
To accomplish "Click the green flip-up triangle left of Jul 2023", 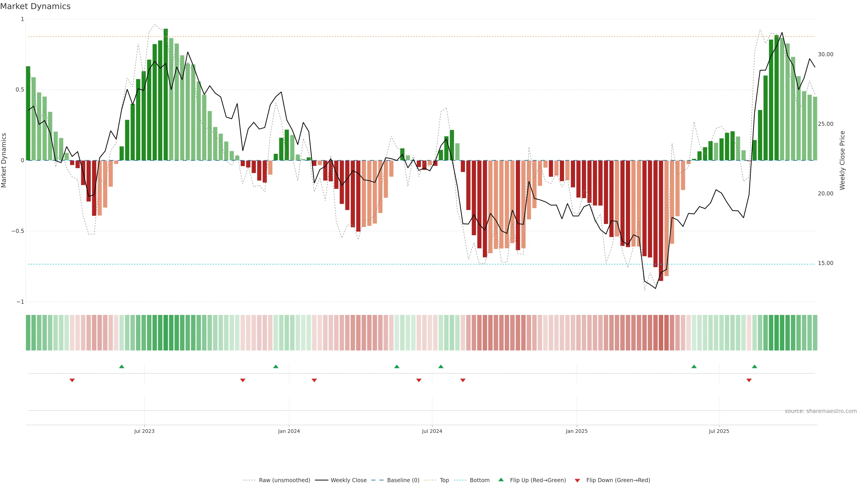I will tap(122, 366).
